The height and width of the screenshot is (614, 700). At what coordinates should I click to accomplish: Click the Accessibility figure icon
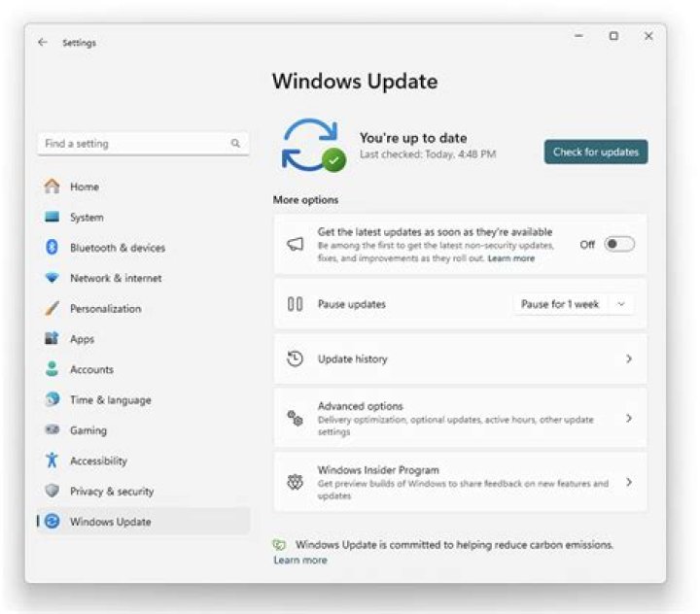click(52, 460)
